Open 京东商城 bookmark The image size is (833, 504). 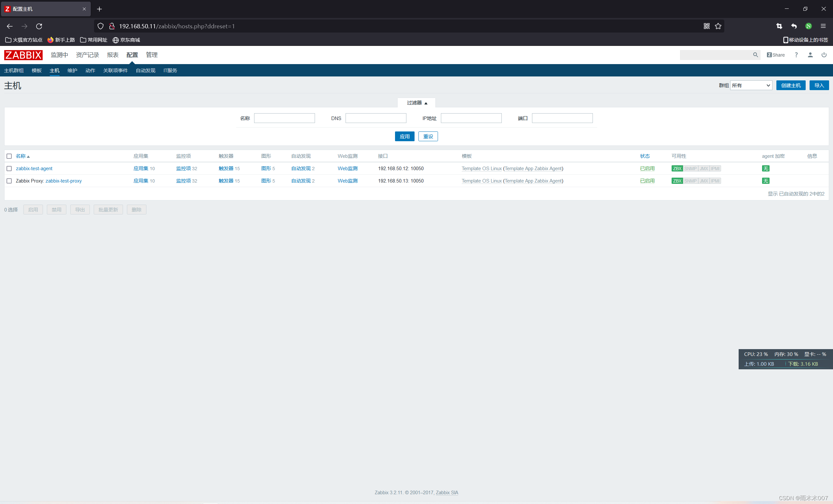[126, 40]
